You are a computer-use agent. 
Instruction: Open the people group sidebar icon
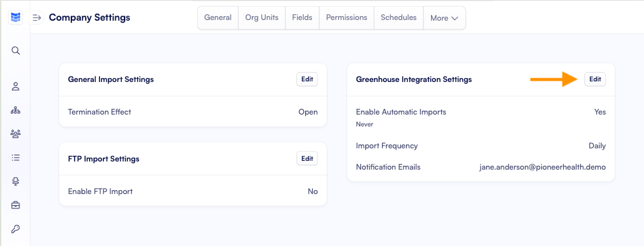[x=16, y=134]
